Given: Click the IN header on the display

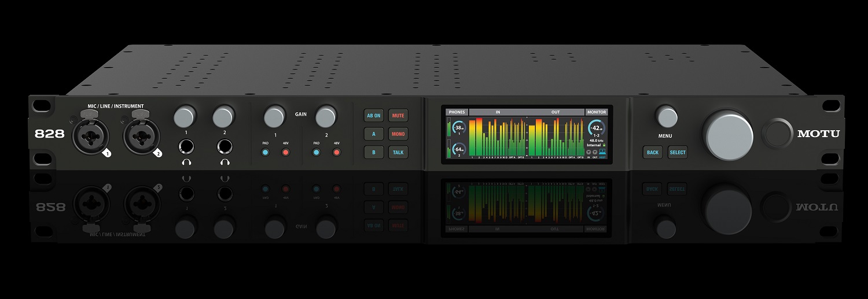Looking at the screenshot, I should [x=498, y=112].
